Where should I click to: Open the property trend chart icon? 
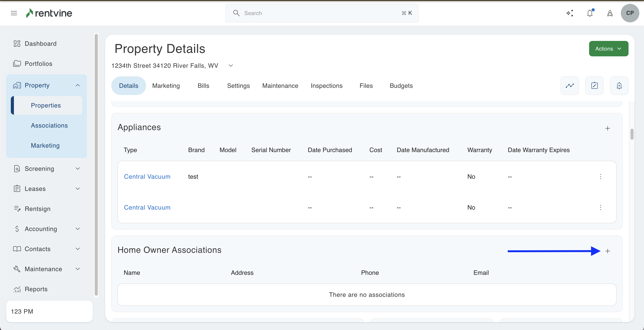click(x=570, y=86)
